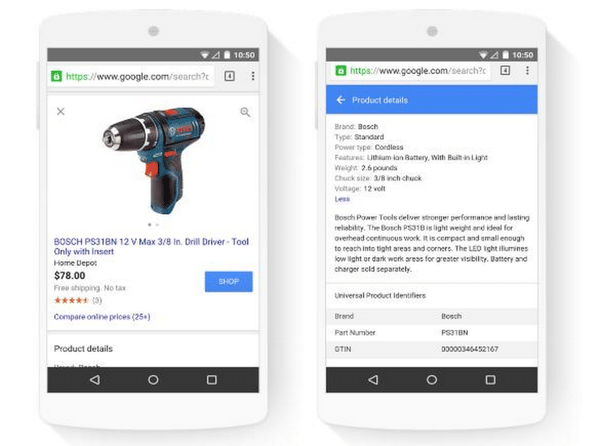Close the product card with the X icon
600x446 pixels.
61,112
